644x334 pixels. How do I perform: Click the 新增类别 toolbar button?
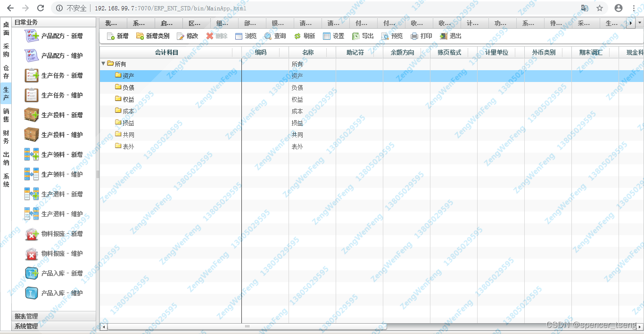tap(153, 36)
